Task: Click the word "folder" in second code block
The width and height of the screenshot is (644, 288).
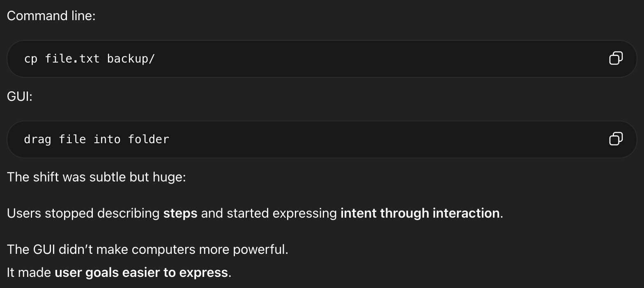Action: (148, 139)
